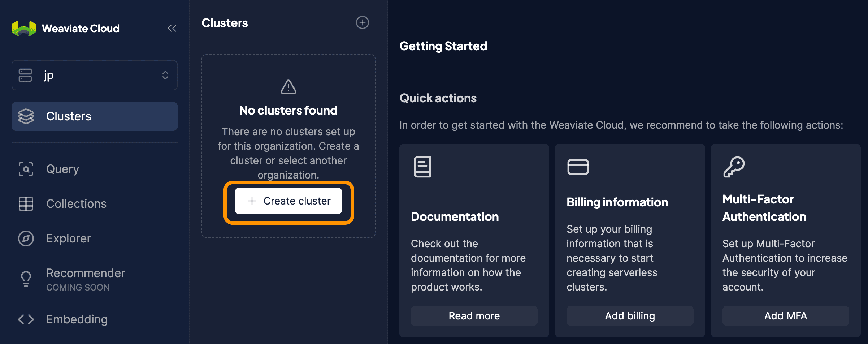
Task: Click the Documentation card title
Action: point(455,217)
